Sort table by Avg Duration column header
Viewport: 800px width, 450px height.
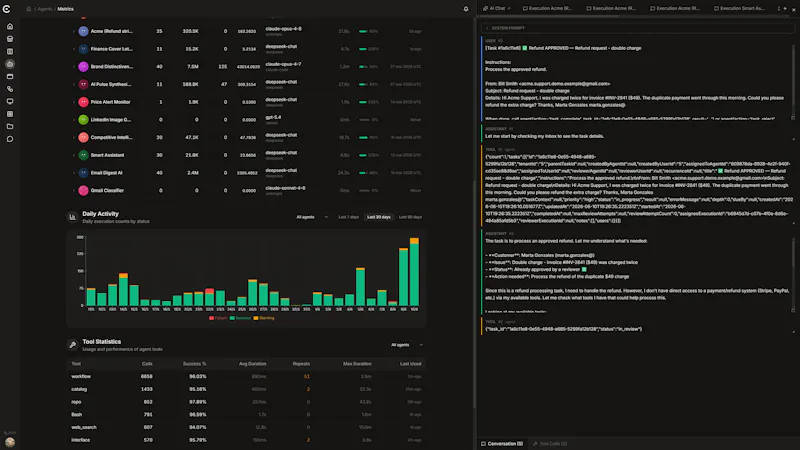tap(253, 364)
